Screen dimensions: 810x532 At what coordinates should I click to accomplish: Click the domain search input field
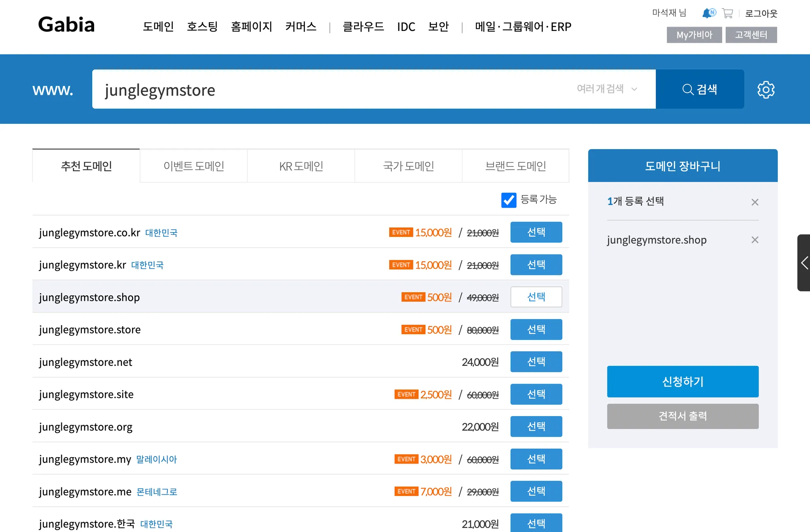[x=332, y=89]
